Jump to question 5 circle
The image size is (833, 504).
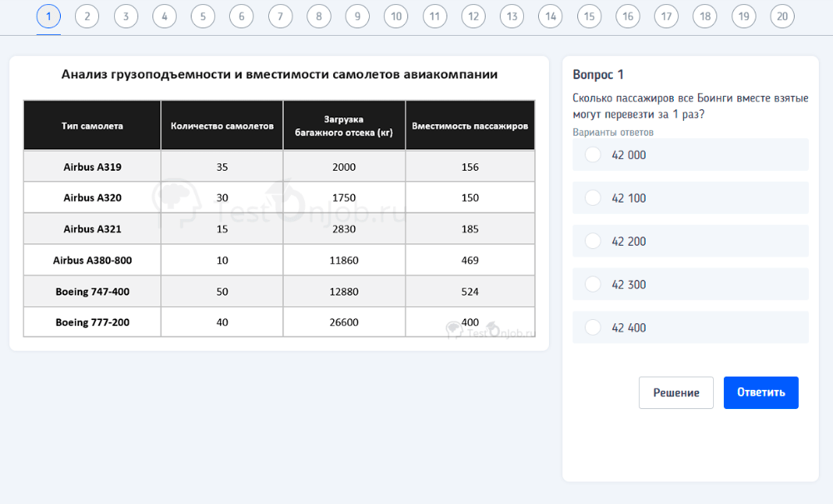click(202, 16)
